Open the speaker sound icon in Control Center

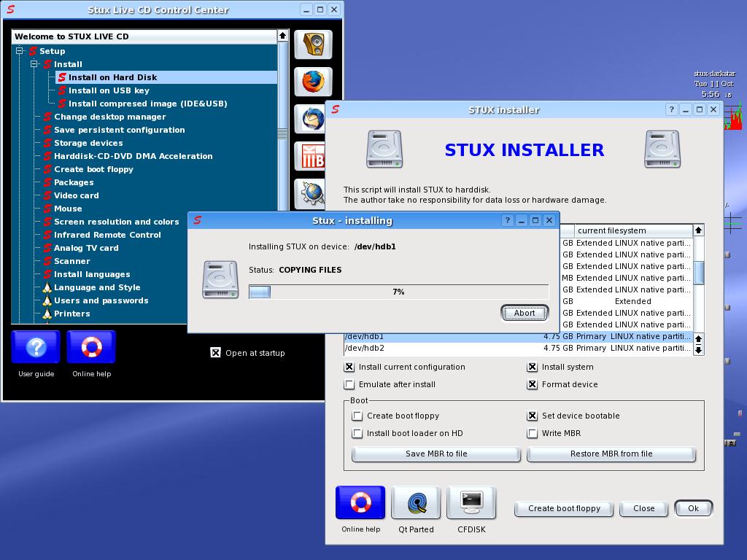[313, 44]
